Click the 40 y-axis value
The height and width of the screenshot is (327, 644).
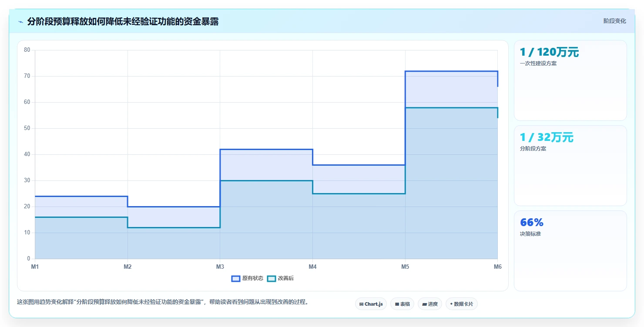coord(27,154)
